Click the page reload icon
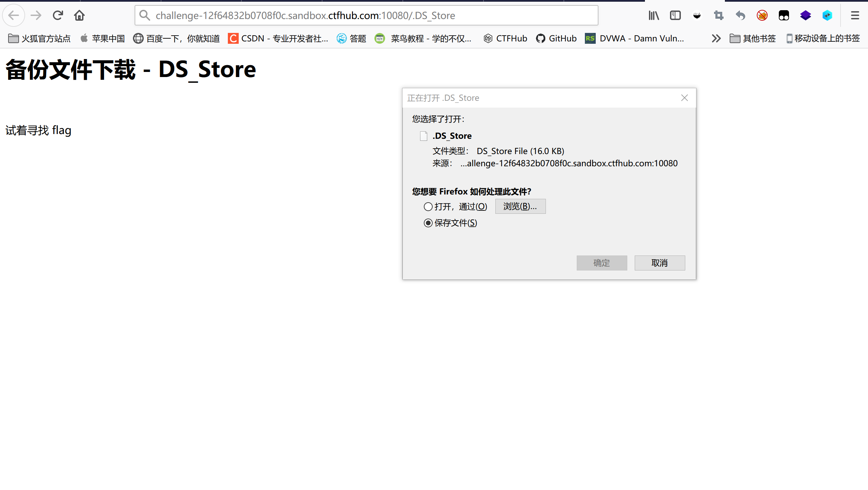The width and height of the screenshot is (868, 490). click(x=58, y=15)
